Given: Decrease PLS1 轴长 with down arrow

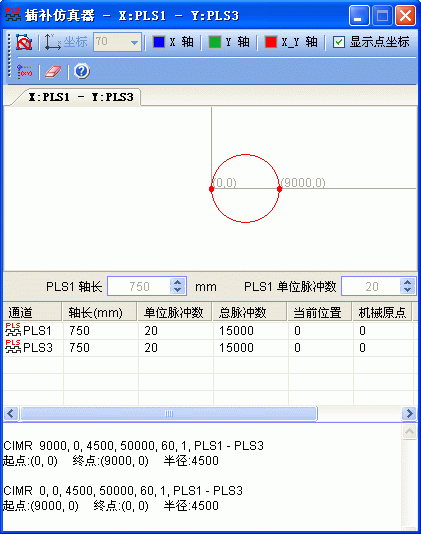Looking at the screenshot, I should 177,290.
